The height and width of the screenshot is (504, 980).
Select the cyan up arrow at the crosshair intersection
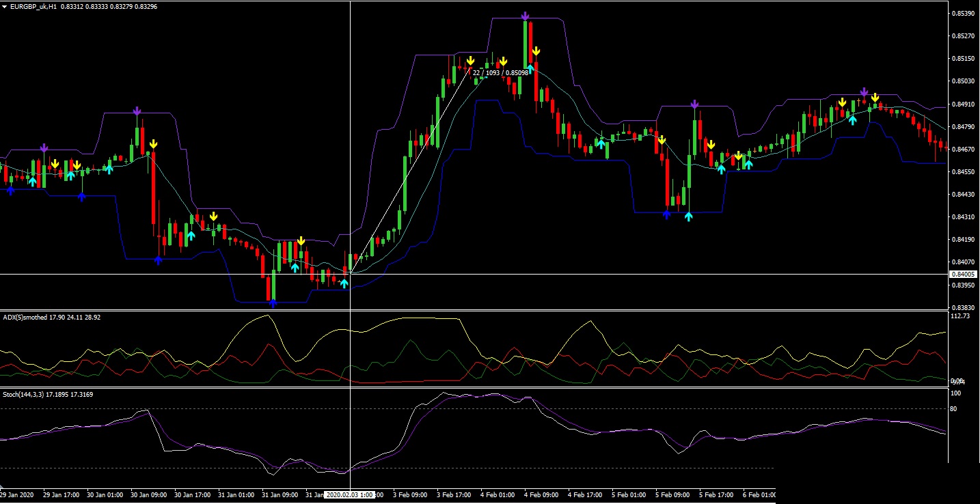tap(344, 283)
